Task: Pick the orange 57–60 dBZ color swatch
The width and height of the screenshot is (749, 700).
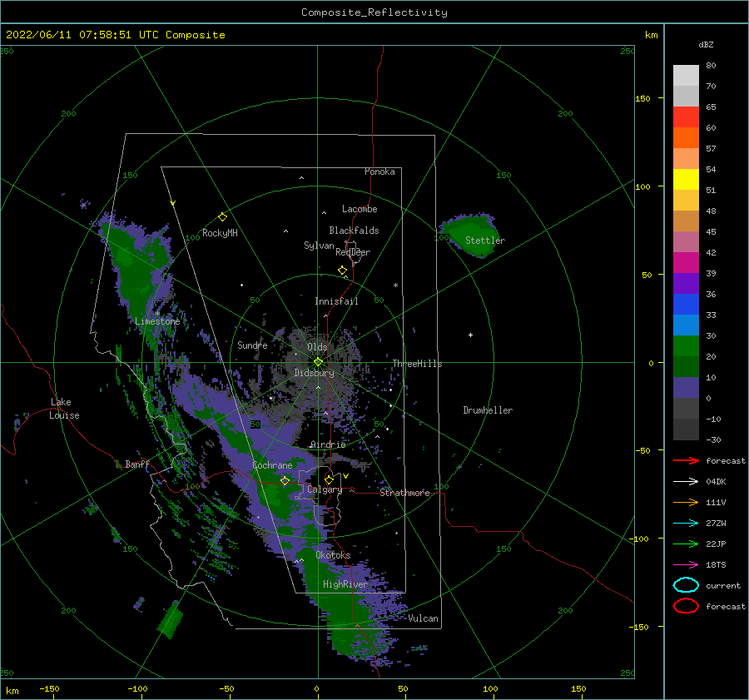Action: (686, 138)
